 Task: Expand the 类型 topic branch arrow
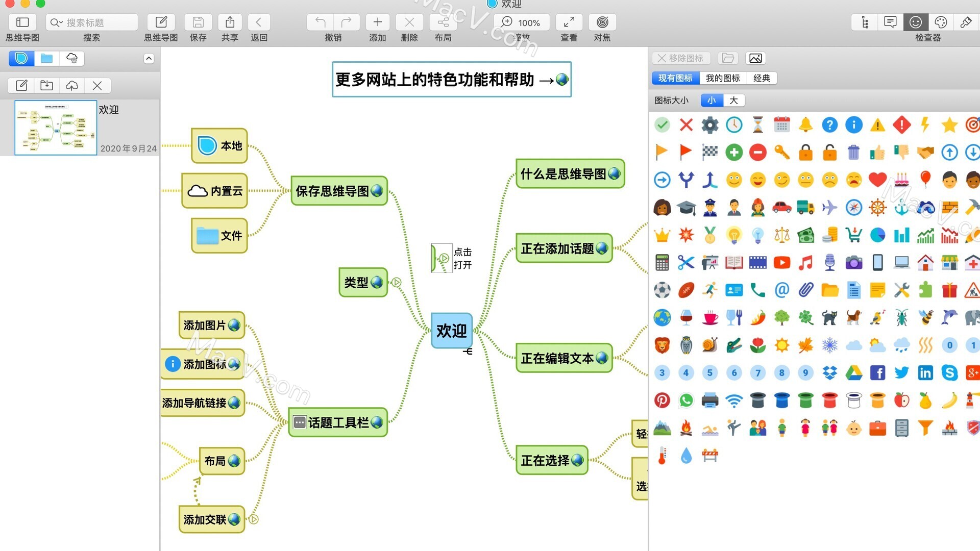point(397,282)
